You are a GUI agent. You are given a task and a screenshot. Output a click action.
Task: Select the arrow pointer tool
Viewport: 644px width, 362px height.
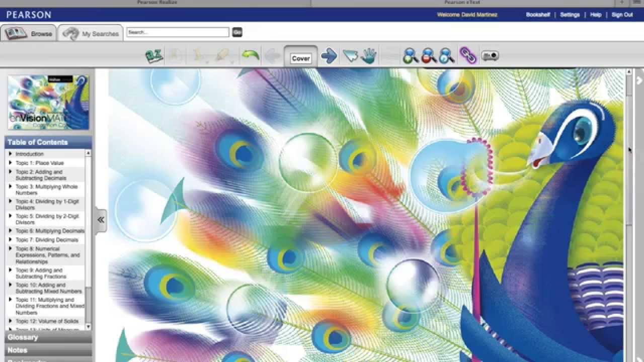pyautogui.click(x=350, y=55)
